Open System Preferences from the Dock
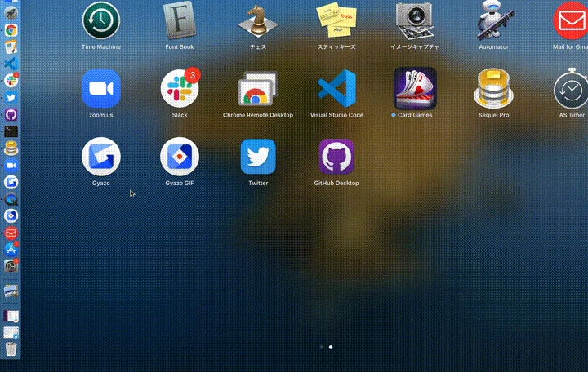 click(x=11, y=267)
